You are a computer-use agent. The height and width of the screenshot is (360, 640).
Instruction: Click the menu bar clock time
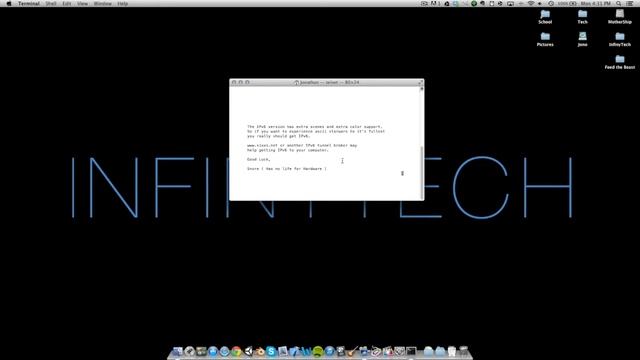(x=596, y=3)
